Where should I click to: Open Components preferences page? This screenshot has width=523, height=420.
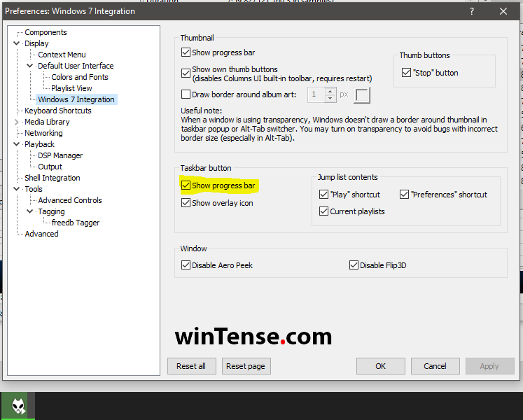pyautogui.click(x=46, y=32)
